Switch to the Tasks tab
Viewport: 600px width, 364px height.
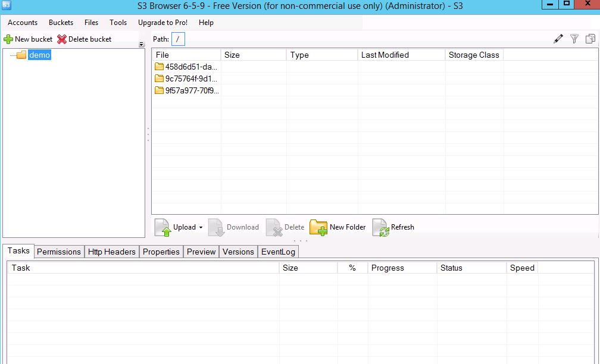tap(18, 251)
